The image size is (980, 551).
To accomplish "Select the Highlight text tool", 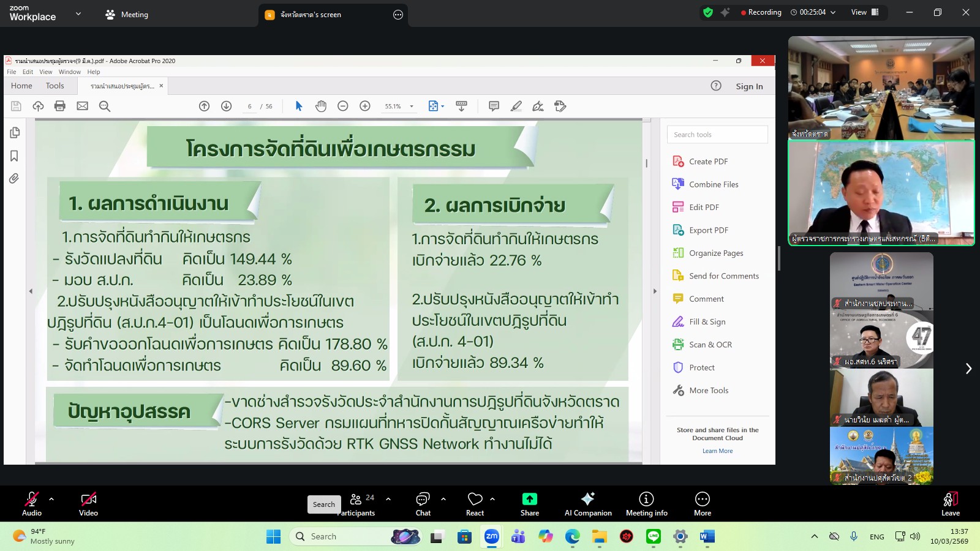I will [x=516, y=106].
